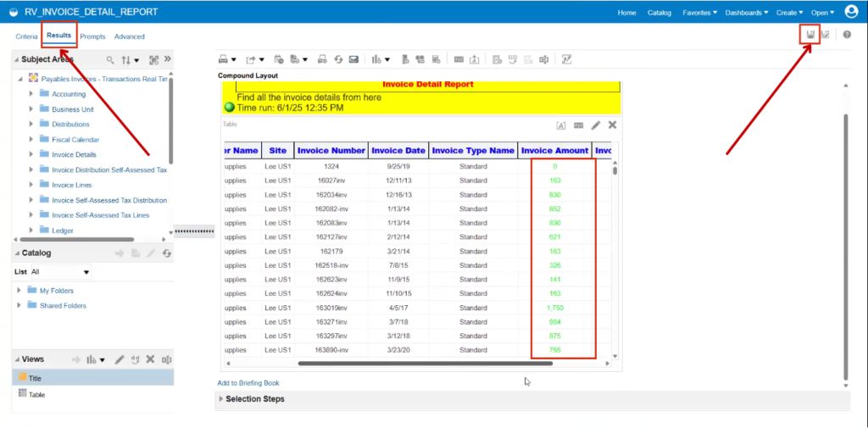
Task: Click the table's horizontal scrollbar
Action: click(426, 364)
